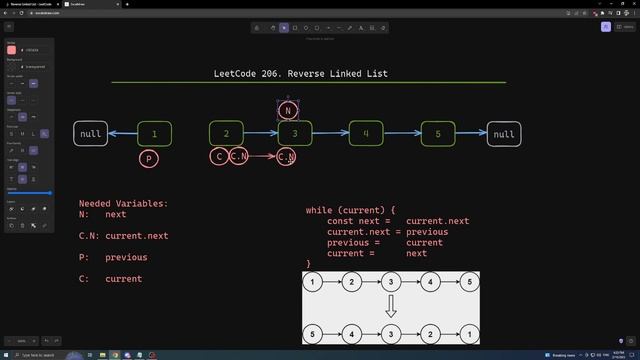Select solid stroke style
Screen dimensions: 640x360
(11, 100)
